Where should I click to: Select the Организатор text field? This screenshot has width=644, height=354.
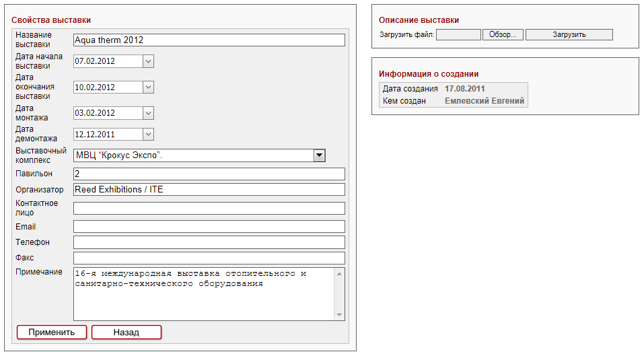point(209,190)
